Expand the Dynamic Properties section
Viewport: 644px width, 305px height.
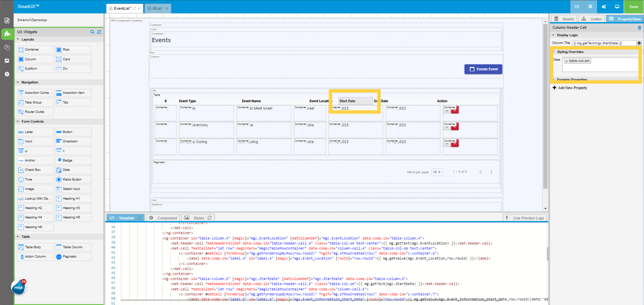pos(553,79)
